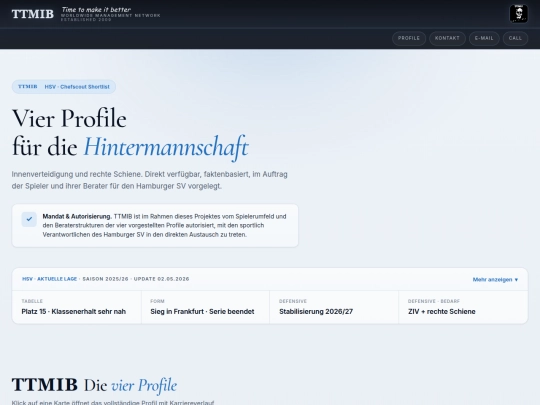Screen dimensions: 540x405
Task: Select the 'ZIV + rechte Schiene' cell
Action: [463, 307]
